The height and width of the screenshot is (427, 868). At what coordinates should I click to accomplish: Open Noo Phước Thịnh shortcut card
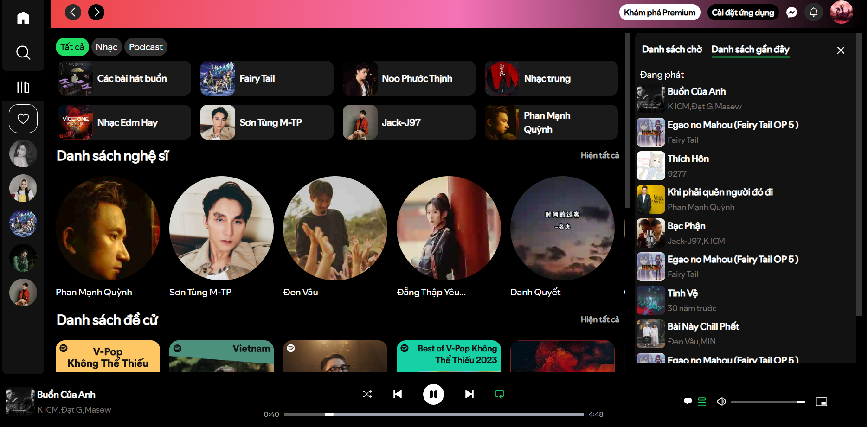pyautogui.click(x=409, y=78)
